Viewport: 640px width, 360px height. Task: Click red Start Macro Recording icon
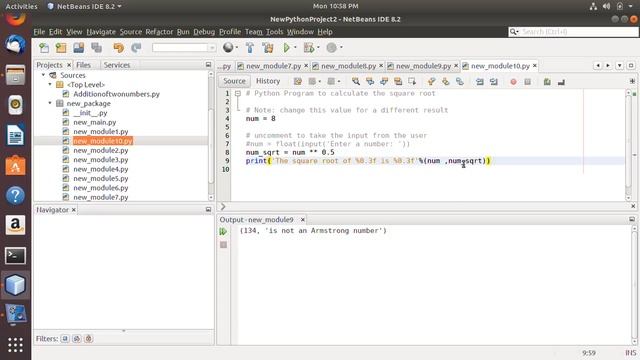pos(513,82)
